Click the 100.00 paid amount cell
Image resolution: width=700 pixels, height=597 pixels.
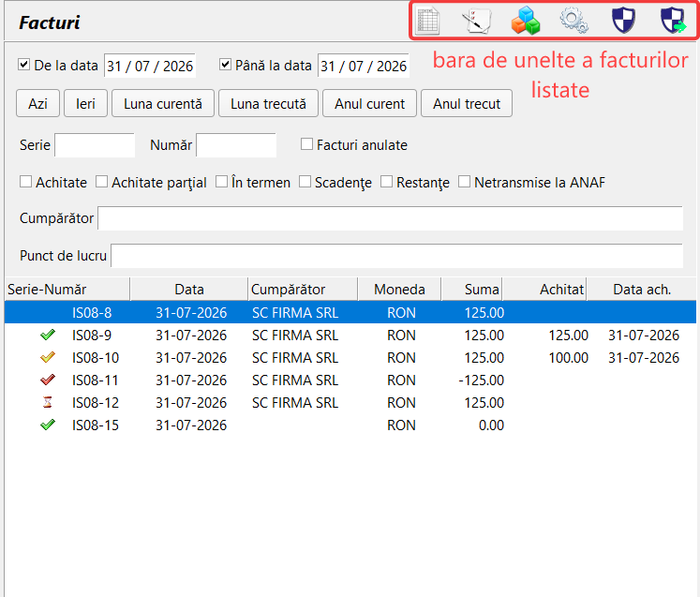coord(568,358)
